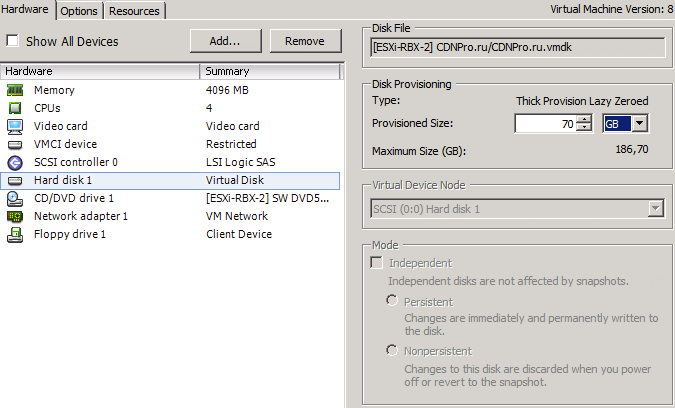675x408 pixels.
Task: Click the Provisioned Size input field
Action: coord(545,124)
